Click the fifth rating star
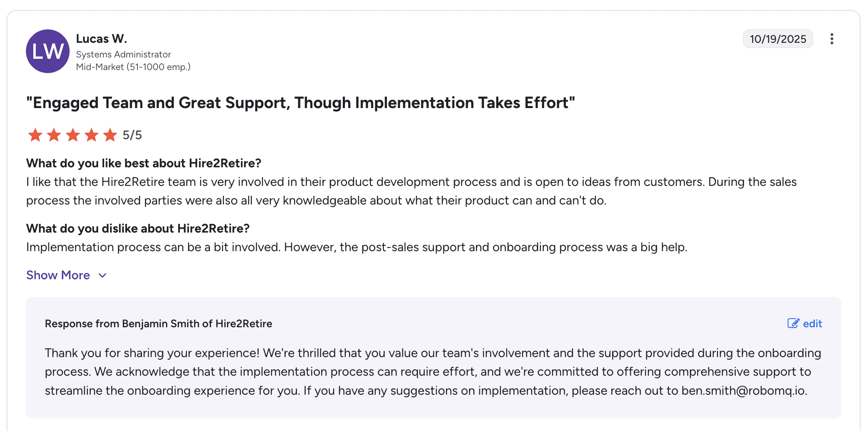Screen dimensions: 868x431 coord(110,135)
